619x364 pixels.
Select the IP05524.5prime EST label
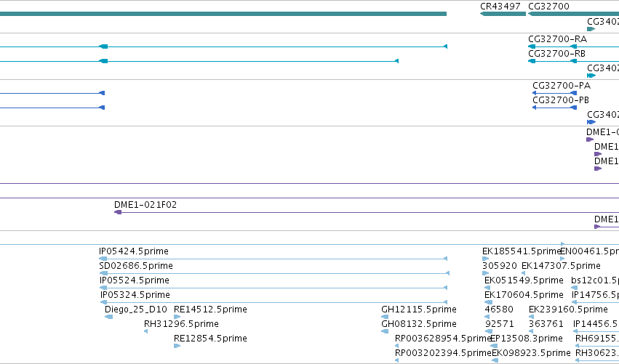click(x=135, y=280)
